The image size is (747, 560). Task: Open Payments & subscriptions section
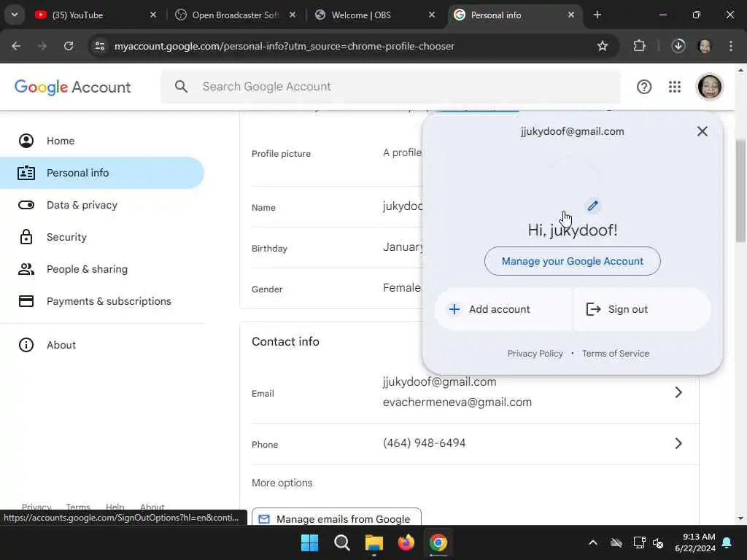coord(109,301)
